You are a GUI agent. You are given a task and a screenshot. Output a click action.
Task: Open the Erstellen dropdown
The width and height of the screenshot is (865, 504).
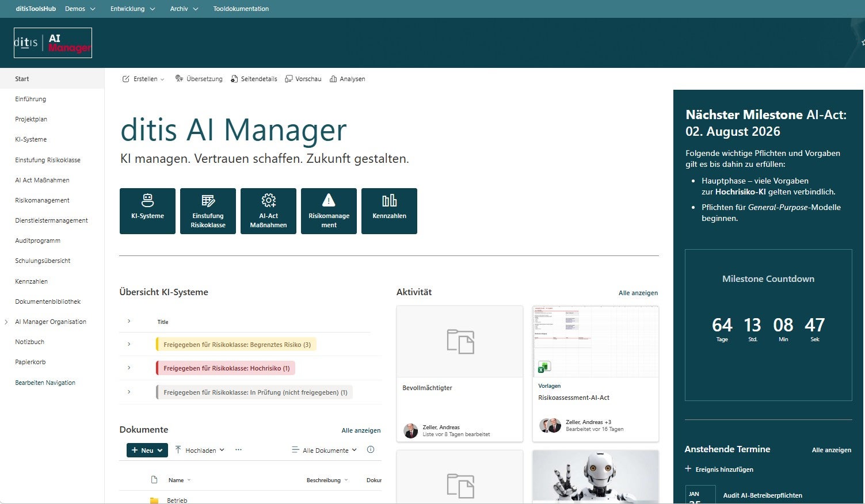pyautogui.click(x=143, y=79)
